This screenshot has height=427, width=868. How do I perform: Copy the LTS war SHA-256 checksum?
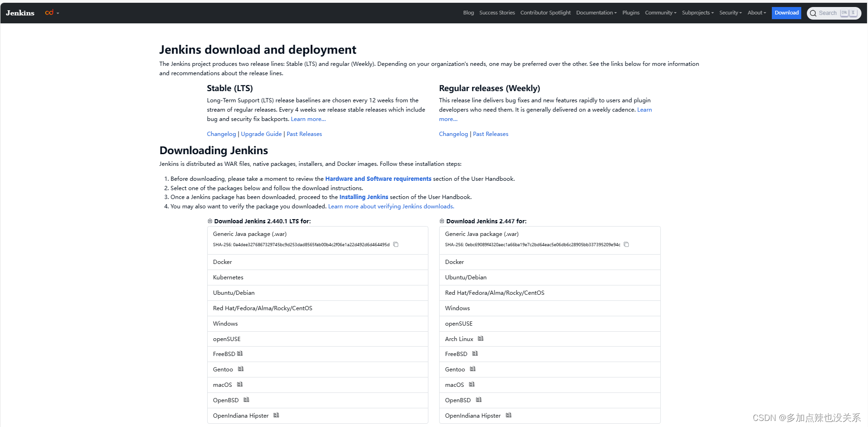(396, 244)
